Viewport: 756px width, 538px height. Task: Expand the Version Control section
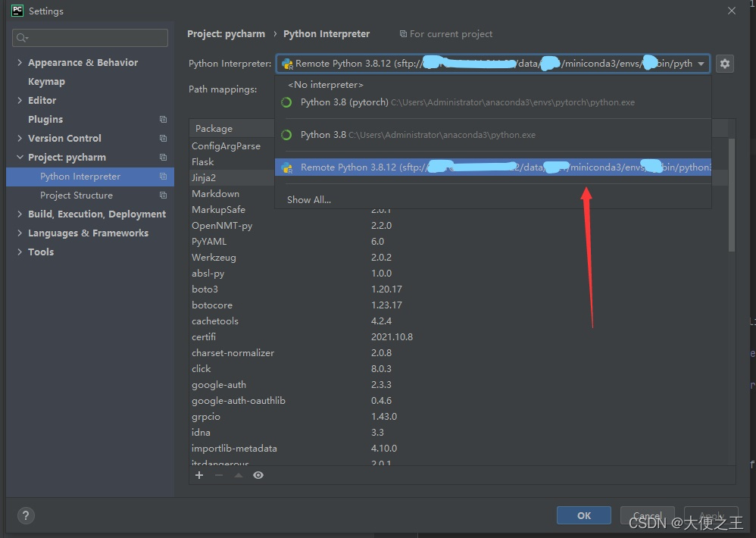[19, 138]
